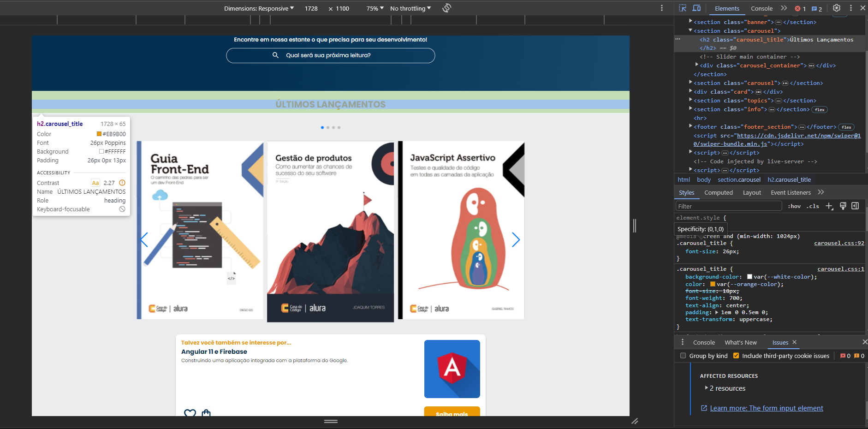Open the Console drawer tab
The image size is (868, 429).
click(704, 342)
